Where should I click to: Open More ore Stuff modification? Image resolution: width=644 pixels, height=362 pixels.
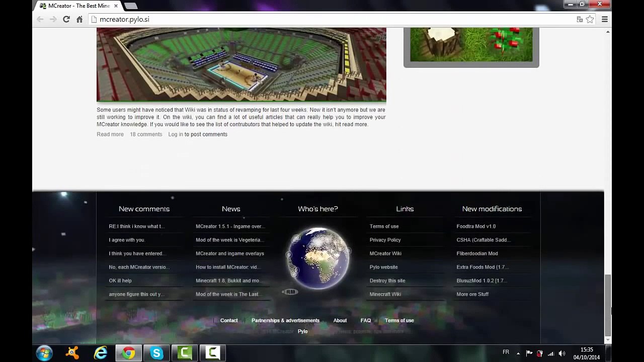point(472,294)
